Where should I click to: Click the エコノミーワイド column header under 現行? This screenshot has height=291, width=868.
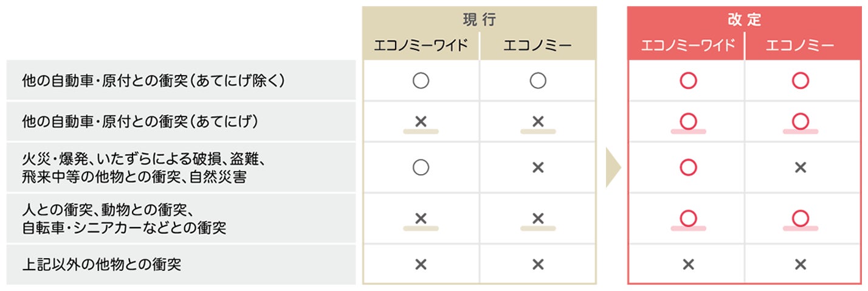[x=421, y=46]
